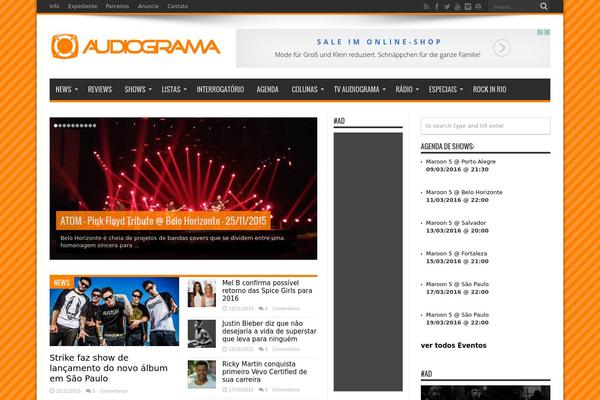Open the Agenda menu item
Viewport: 600px width, 400px height.
[267, 89]
